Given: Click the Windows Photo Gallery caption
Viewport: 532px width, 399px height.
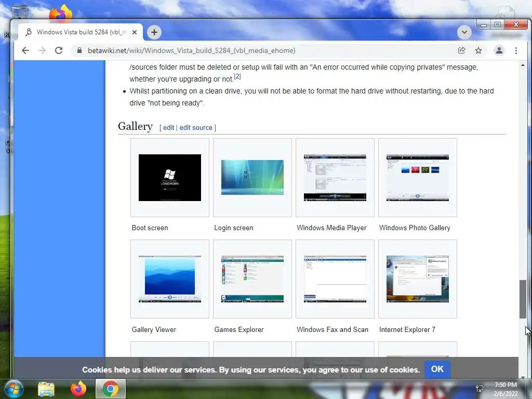Looking at the screenshot, I should pyautogui.click(x=415, y=228).
